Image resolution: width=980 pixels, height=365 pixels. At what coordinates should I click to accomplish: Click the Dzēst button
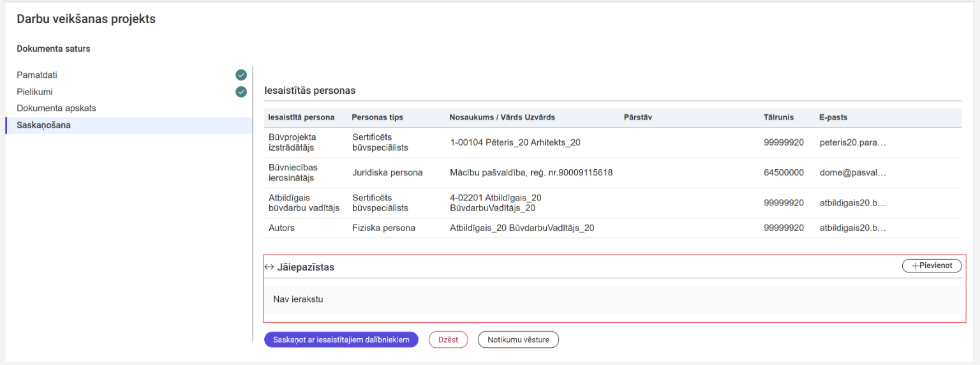click(448, 339)
